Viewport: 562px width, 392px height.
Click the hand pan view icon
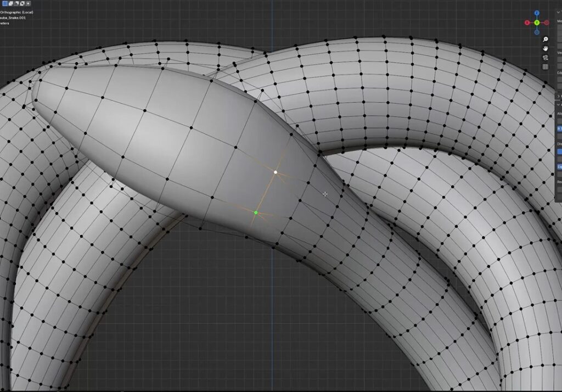546,48
